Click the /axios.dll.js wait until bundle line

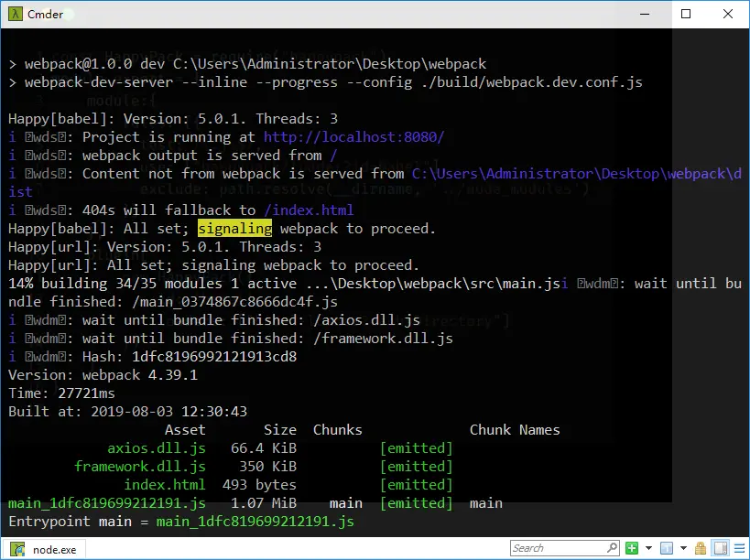[x=214, y=320]
